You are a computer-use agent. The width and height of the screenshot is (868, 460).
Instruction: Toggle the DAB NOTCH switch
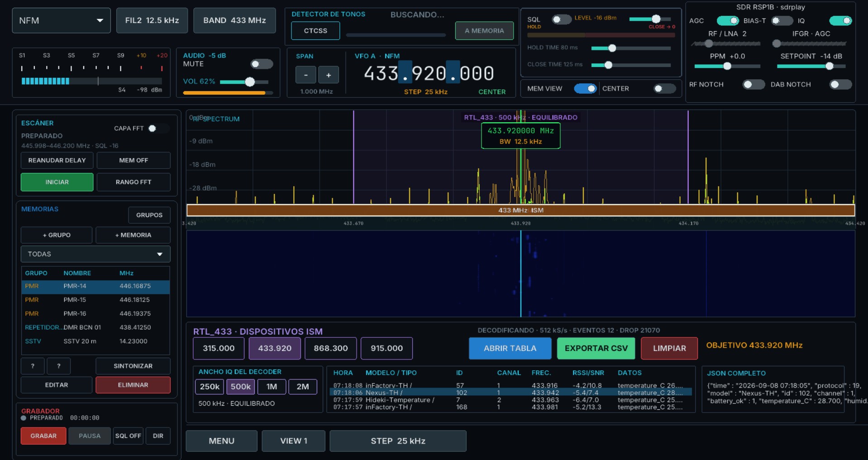(840, 85)
